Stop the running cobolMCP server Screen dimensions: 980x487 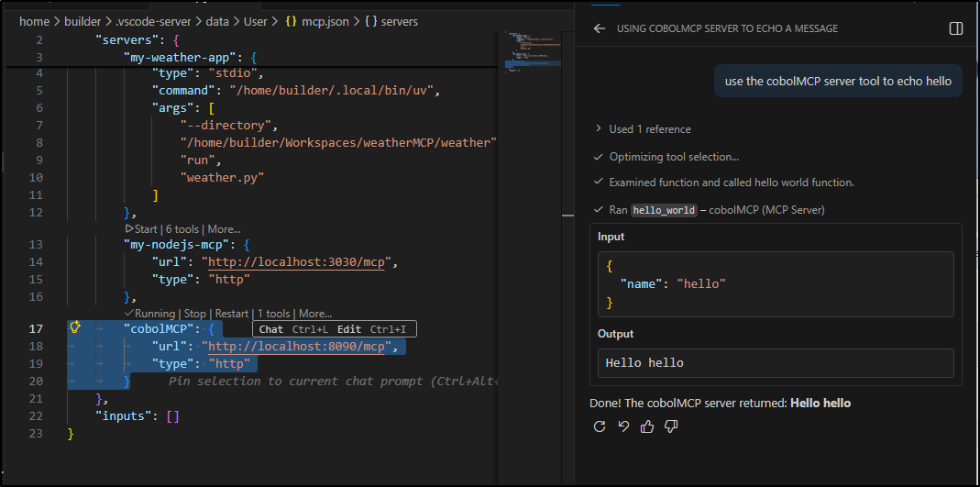point(195,314)
